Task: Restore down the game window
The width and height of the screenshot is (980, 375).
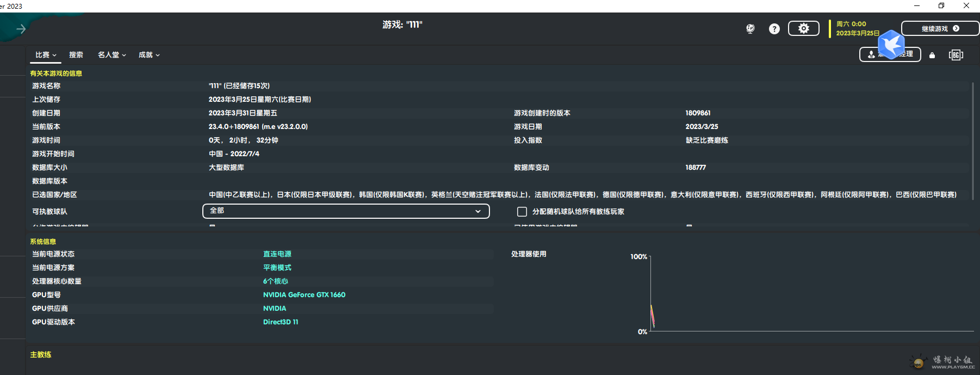Action: [941, 5]
